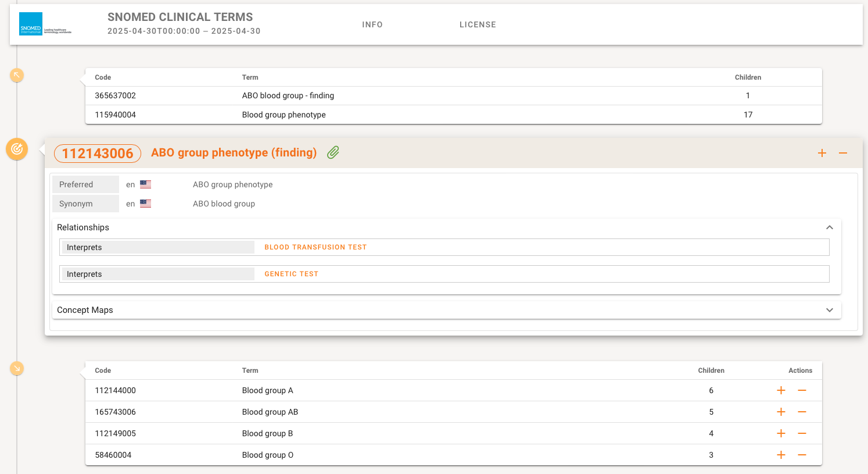
Task: Click plus icon for Blood group A
Action: click(x=781, y=390)
